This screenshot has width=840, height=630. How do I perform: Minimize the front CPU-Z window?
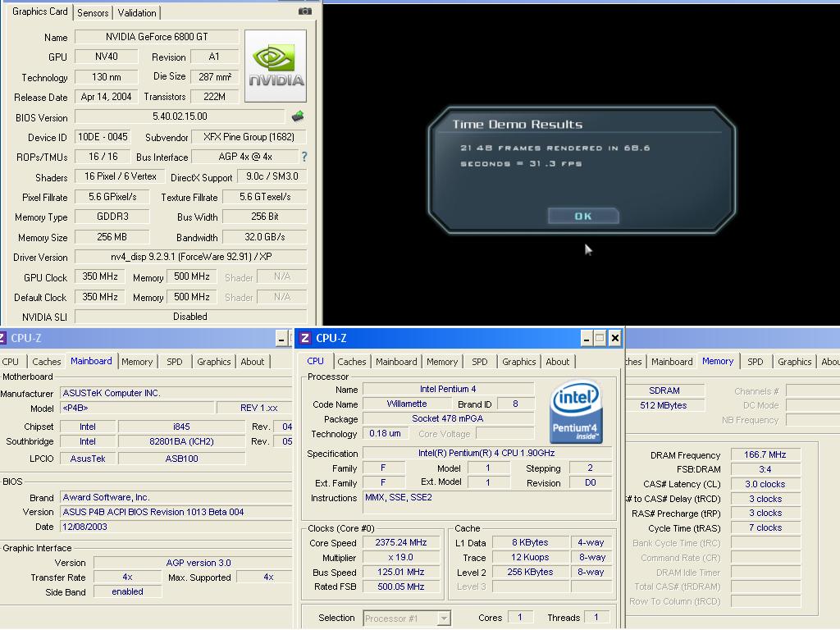[587, 338]
